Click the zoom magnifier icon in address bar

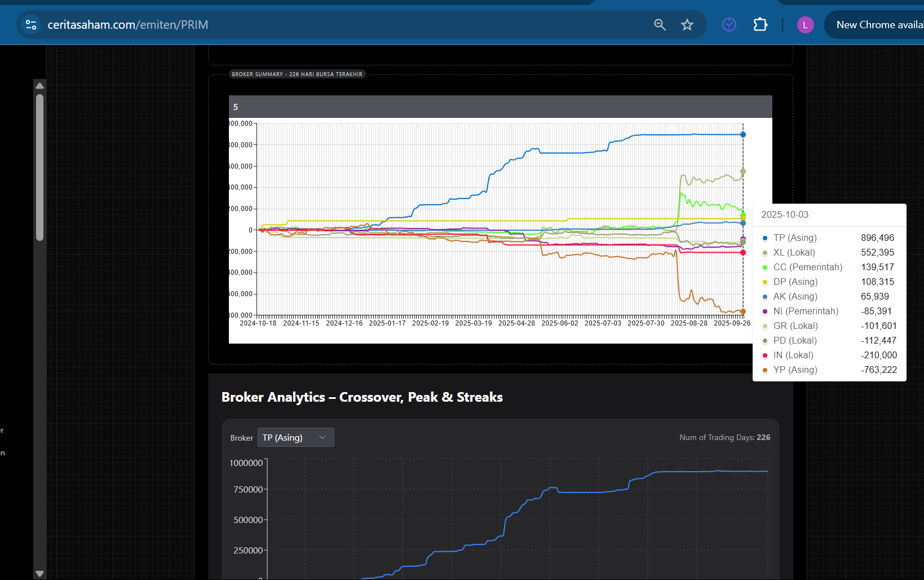(660, 25)
